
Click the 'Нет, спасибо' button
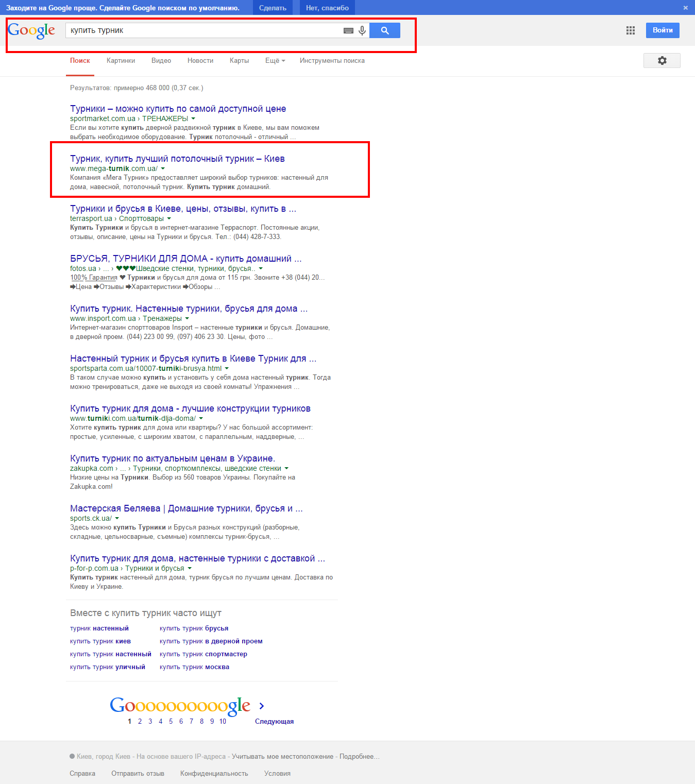[327, 8]
